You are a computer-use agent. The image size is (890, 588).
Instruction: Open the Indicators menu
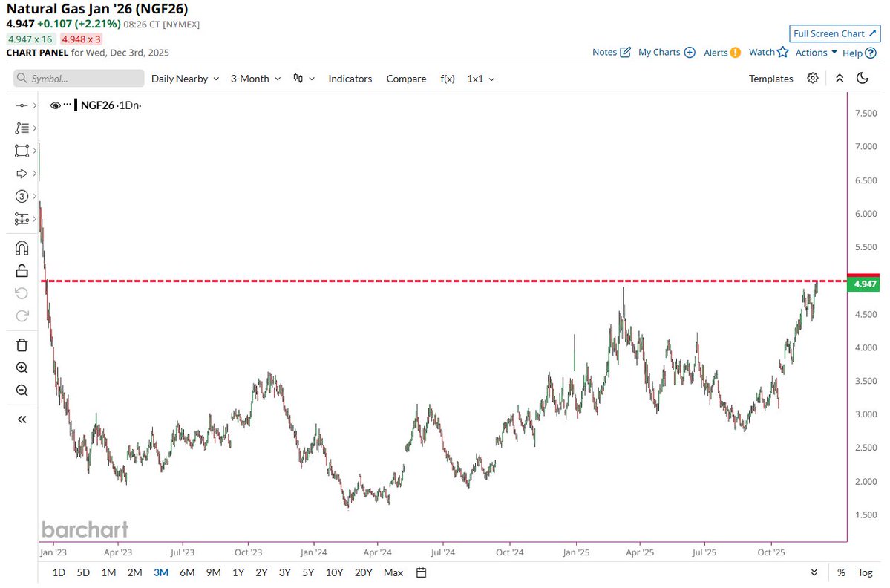(x=350, y=79)
